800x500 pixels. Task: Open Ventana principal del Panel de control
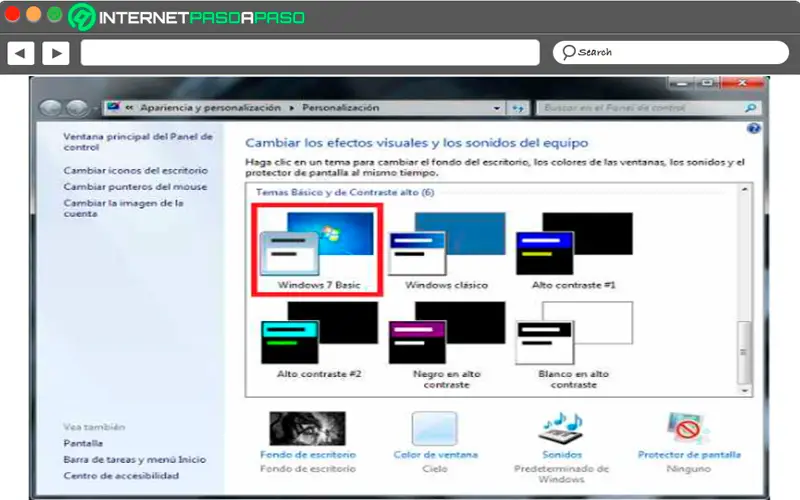coord(138,142)
